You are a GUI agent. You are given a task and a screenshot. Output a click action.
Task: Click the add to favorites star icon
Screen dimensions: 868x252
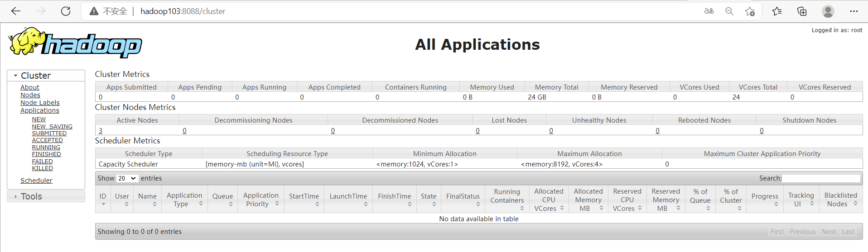click(750, 11)
